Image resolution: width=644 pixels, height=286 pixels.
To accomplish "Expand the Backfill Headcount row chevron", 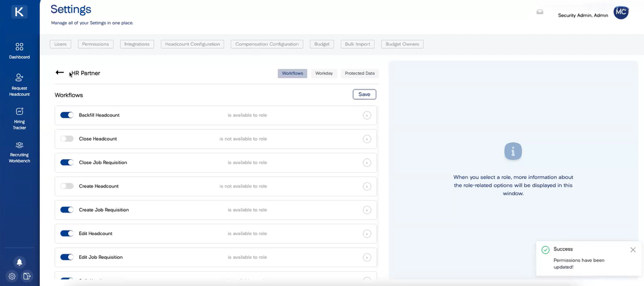I will [367, 115].
